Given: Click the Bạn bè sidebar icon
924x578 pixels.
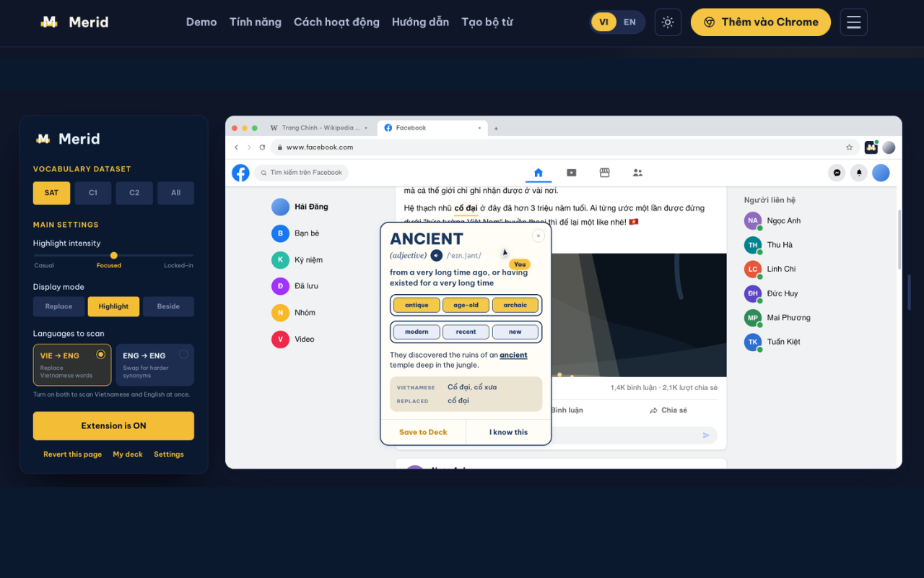Looking at the screenshot, I should tap(280, 233).
